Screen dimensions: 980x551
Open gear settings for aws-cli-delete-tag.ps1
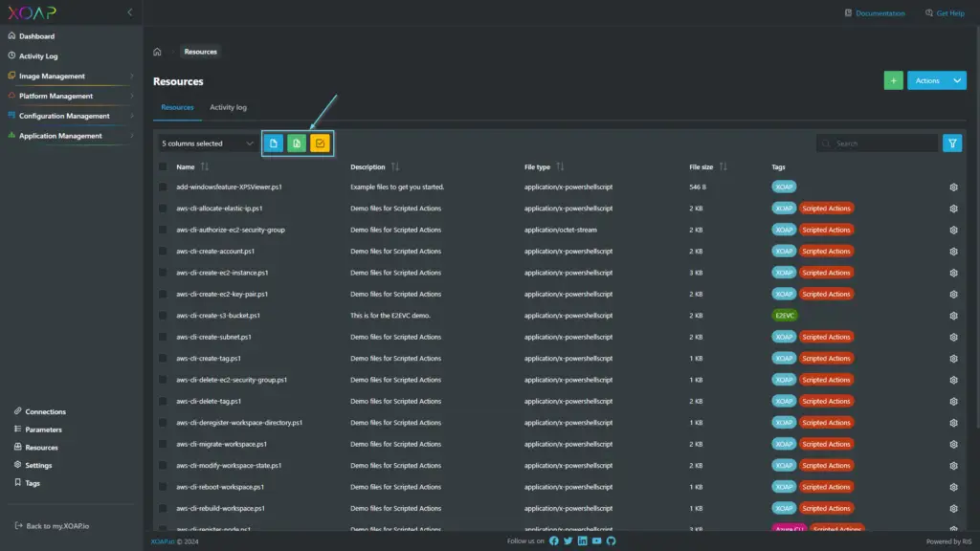click(x=953, y=402)
